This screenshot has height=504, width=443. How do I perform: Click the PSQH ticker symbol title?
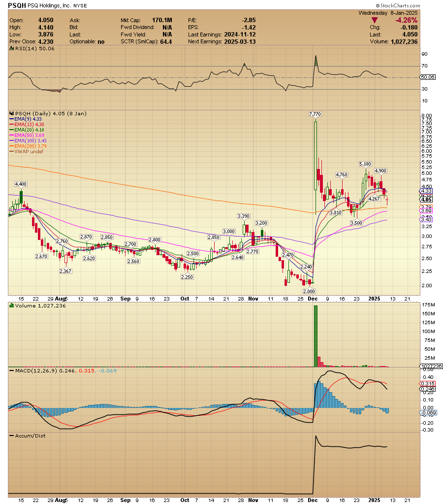pyautogui.click(x=17, y=5)
